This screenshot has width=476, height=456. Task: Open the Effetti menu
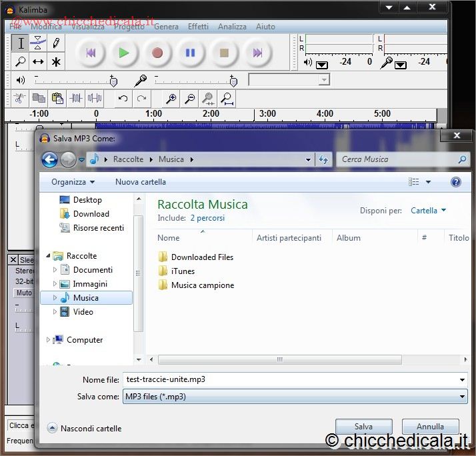198,27
